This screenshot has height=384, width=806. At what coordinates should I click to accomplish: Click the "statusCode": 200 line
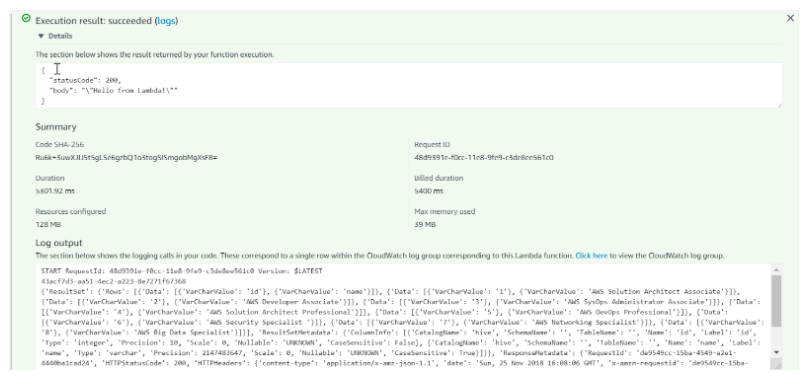(x=85, y=80)
